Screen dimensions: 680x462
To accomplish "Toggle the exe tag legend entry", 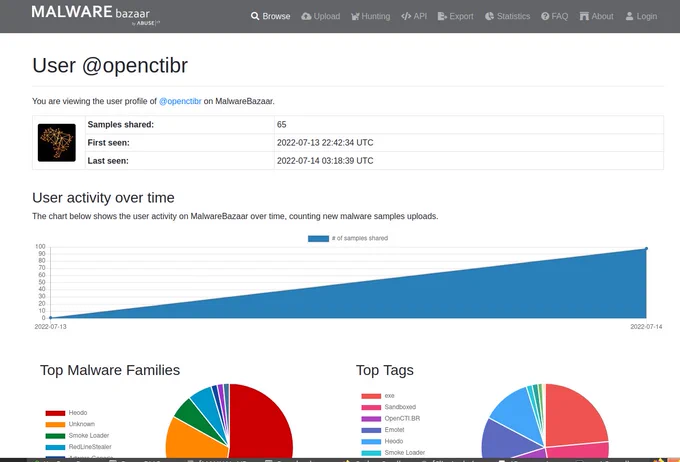I will (378, 396).
